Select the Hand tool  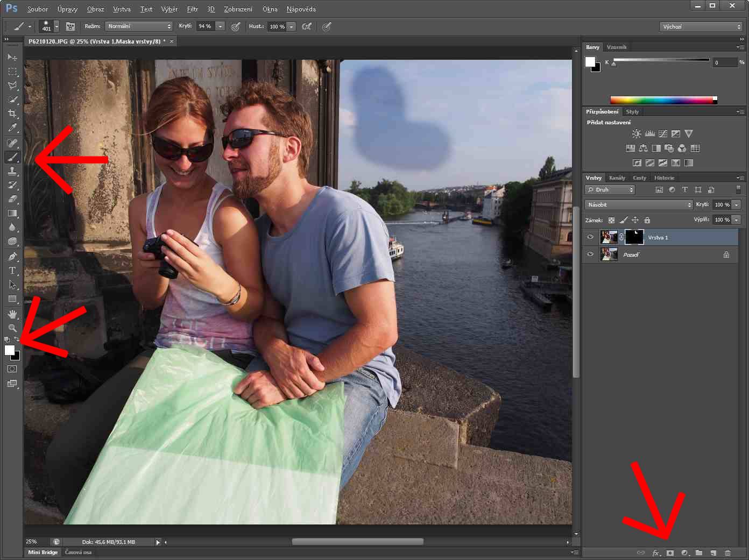click(x=12, y=314)
